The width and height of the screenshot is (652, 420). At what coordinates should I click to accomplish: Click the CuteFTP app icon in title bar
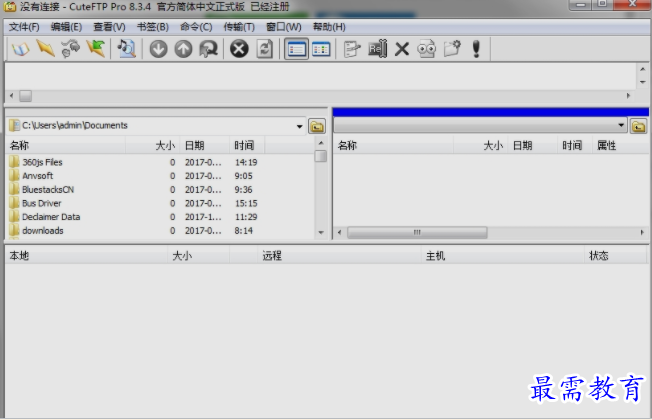pyautogui.click(x=10, y=7)
